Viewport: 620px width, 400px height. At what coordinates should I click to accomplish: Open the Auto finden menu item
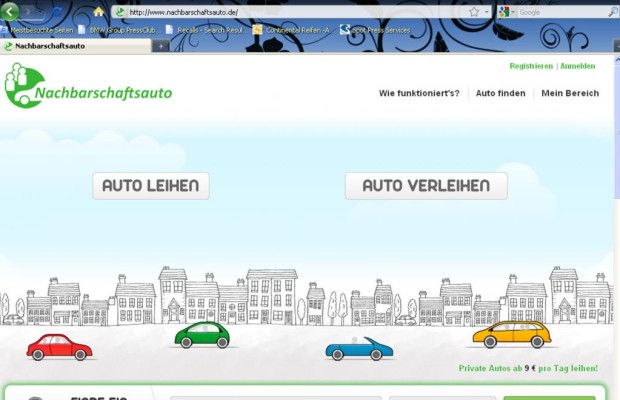[501, 93]
